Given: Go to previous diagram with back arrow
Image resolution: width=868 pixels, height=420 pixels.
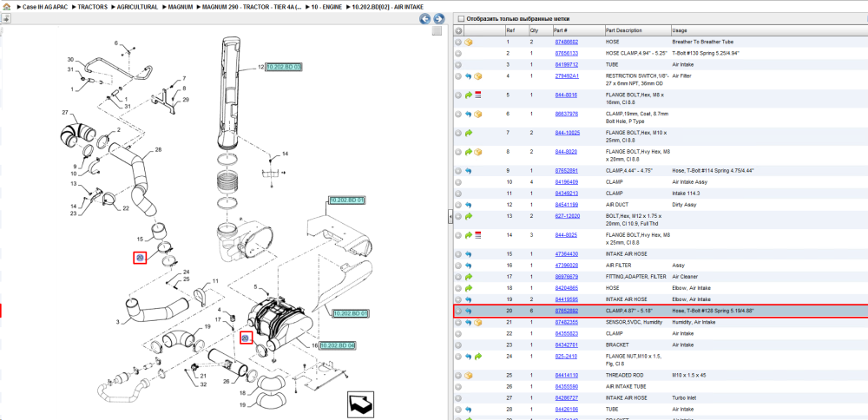Looking at the screenshot, I should [425, 19].
